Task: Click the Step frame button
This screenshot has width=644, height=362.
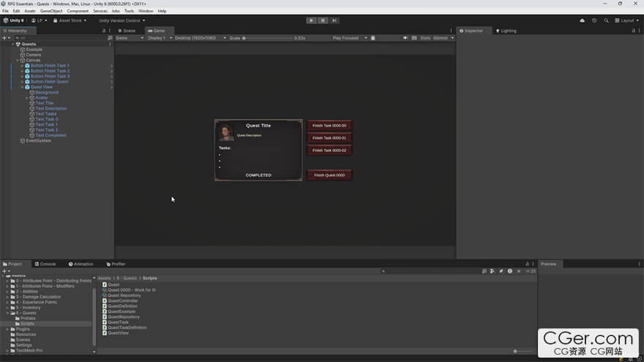Action: pyautogui.click(x=334, y=20)
